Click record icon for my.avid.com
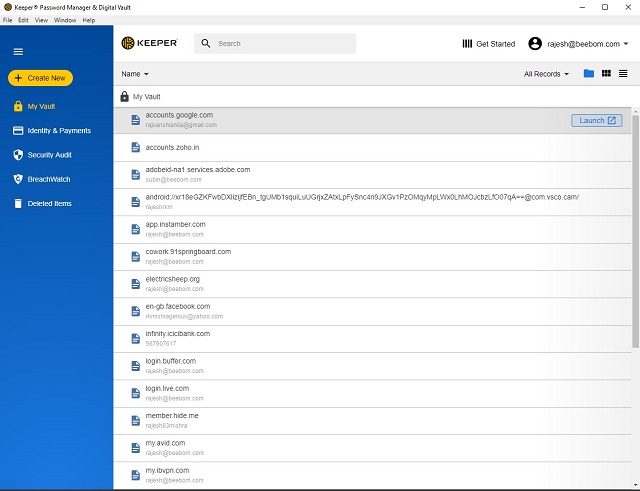Viewport: 640px width, 491px height. [x=136, y=448]
